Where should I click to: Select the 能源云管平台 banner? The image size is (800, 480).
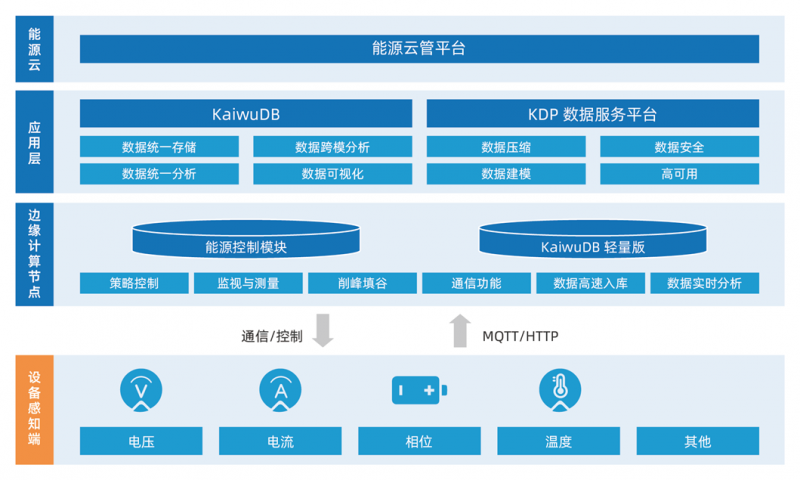tap(419, 49)
